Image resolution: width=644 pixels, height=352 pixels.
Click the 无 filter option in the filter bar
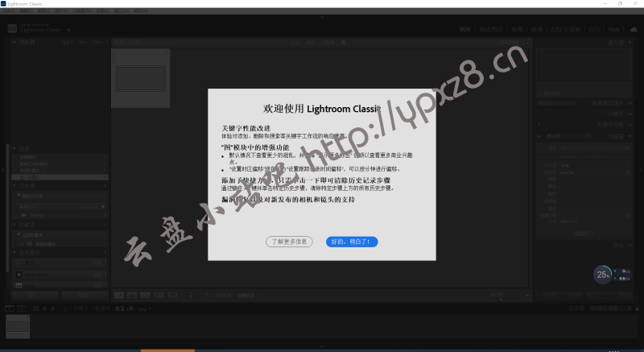344,43
